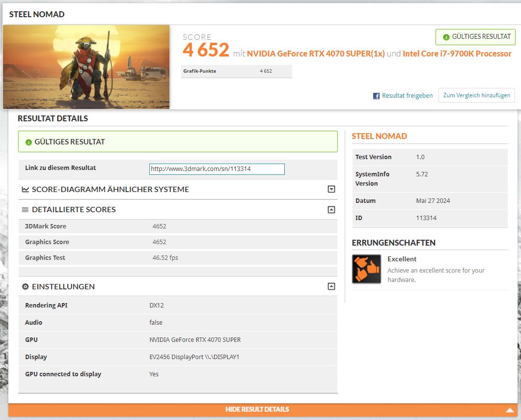Click the Audio value false
521x420 pixels.
pos(156,323)
